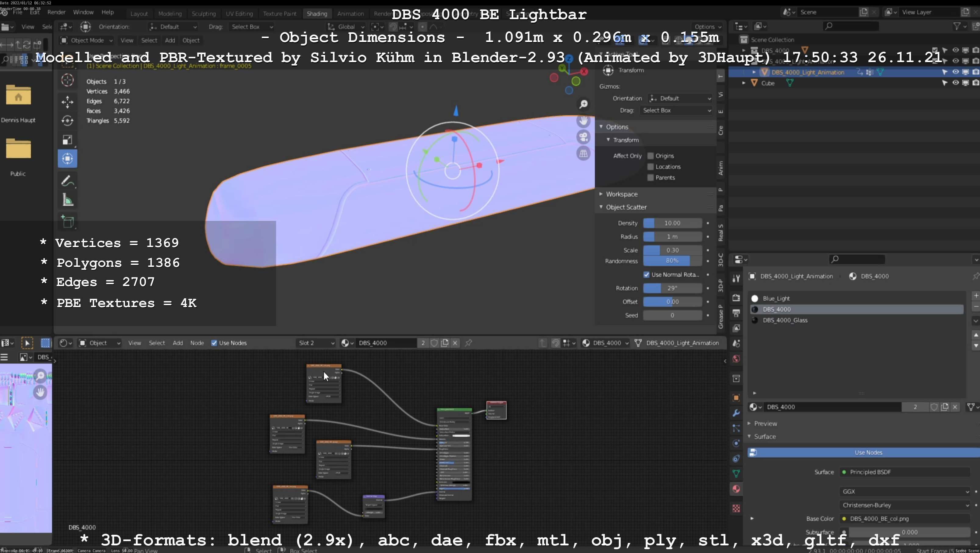980x553 pixels.
Task: Select the Rotate tool
Action: 67,121
